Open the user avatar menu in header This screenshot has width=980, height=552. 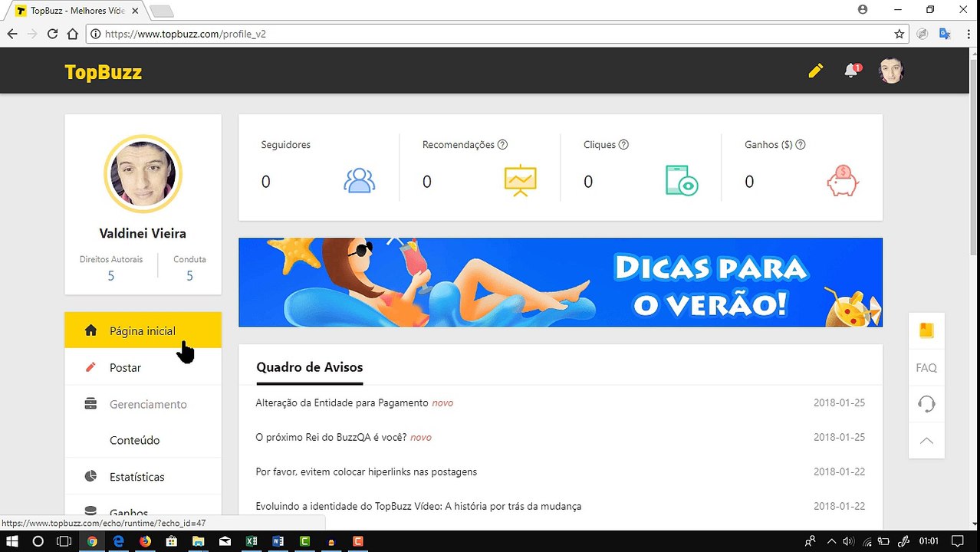[x=891, y=71]
